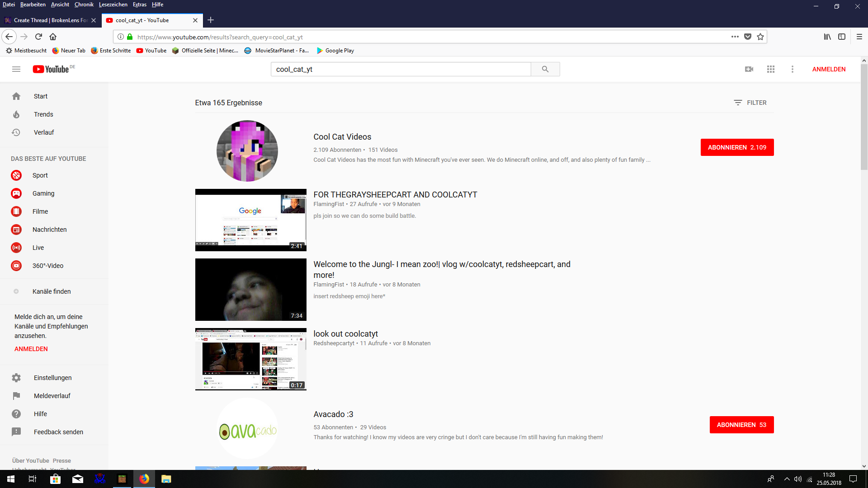868x488 pixels.
Task: Open the Windows Start menu
Action: point(11,479)
